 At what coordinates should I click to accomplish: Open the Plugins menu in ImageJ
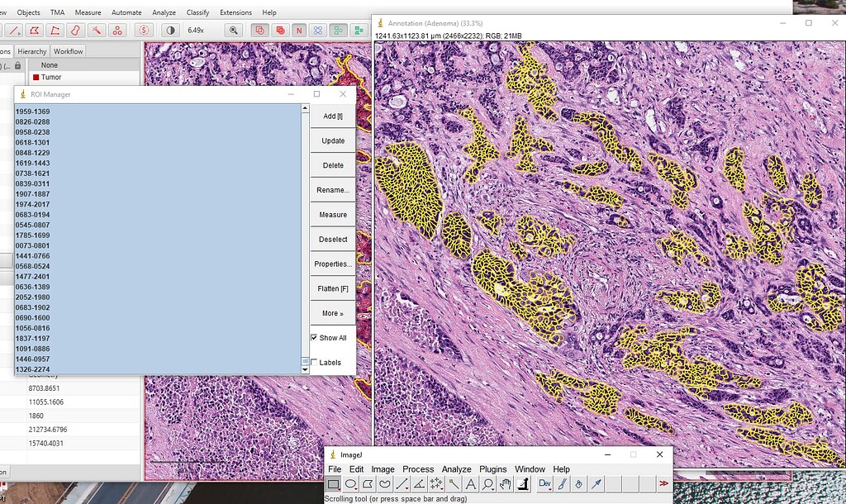(493, 468)
